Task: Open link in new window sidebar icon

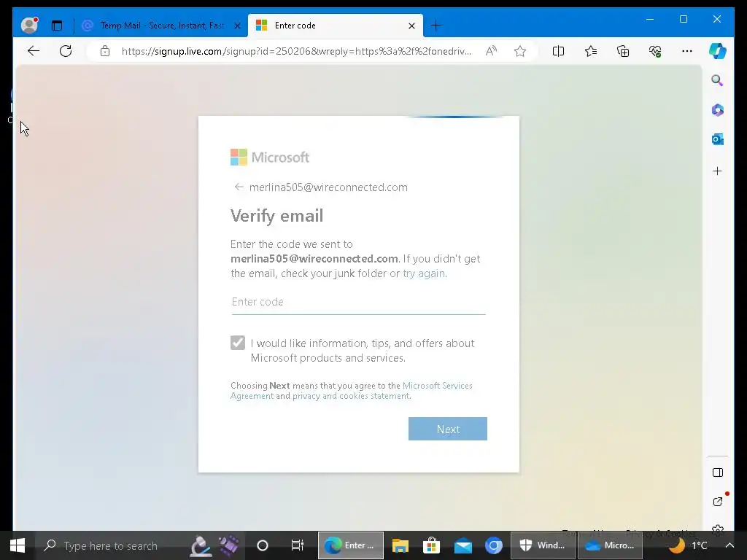Action: click(x=718, y=502)
